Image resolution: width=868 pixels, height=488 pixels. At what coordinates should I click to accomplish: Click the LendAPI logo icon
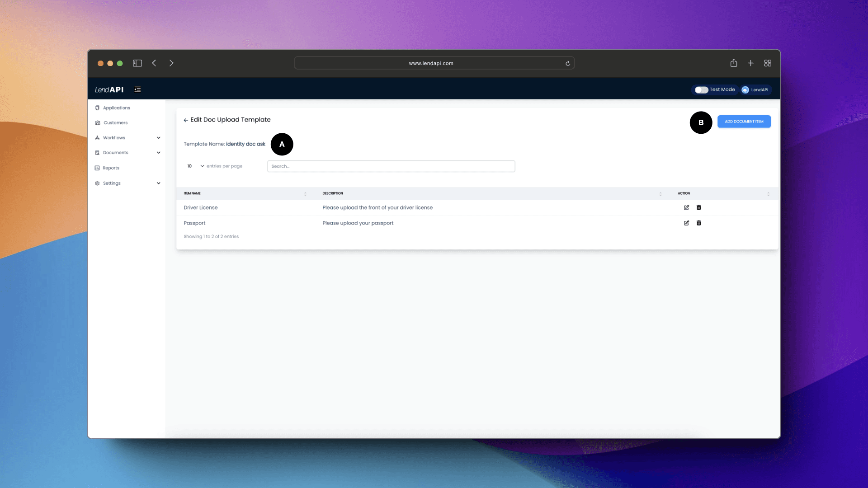coord(109,89)
